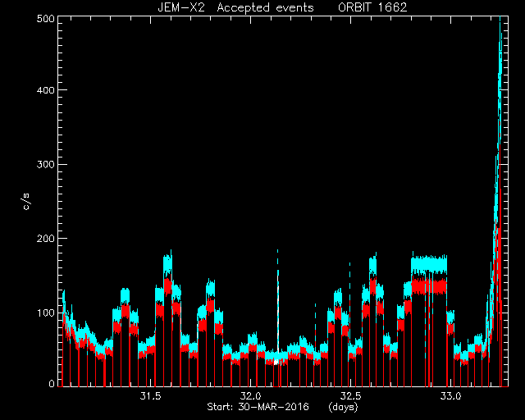The width and height of the screenshot is (525, 420).
Task: Click the wide cyan plateau before 33.0
Action: pyautogui.click(x=429, y=265)
